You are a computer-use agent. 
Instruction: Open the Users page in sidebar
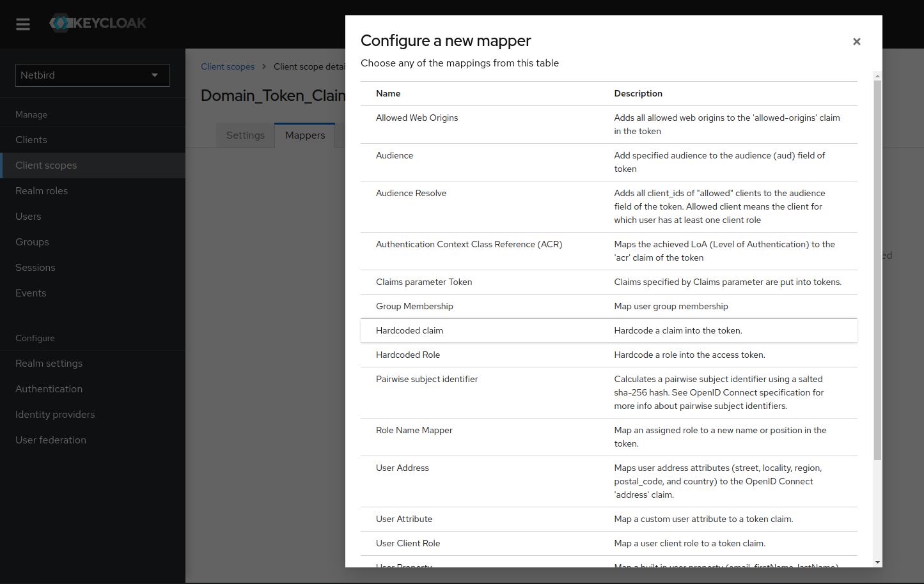(28, 217)
